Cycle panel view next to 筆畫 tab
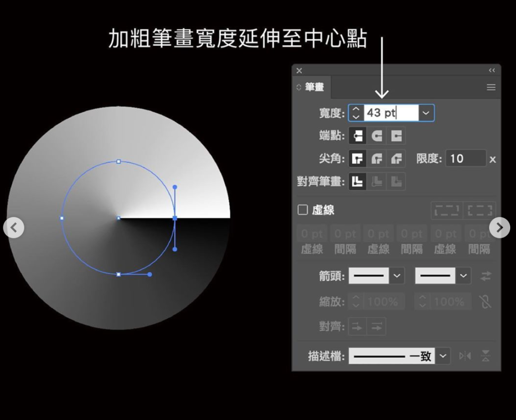This screenshot has height=420, width=516. pos(299,87)
